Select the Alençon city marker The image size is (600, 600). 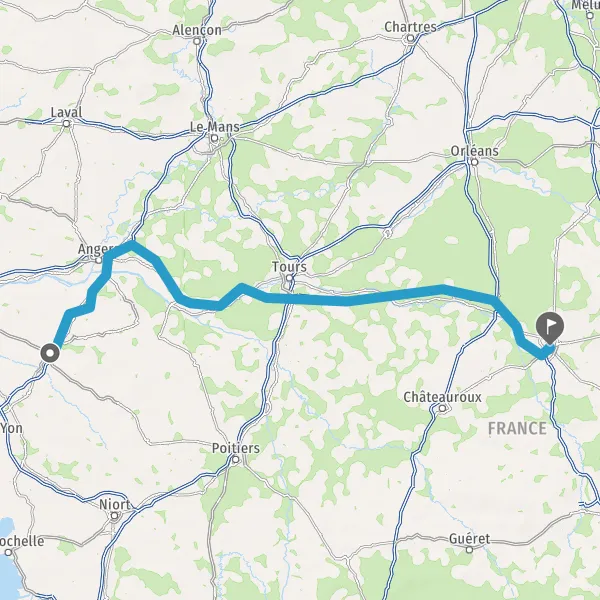pos(197,41)
